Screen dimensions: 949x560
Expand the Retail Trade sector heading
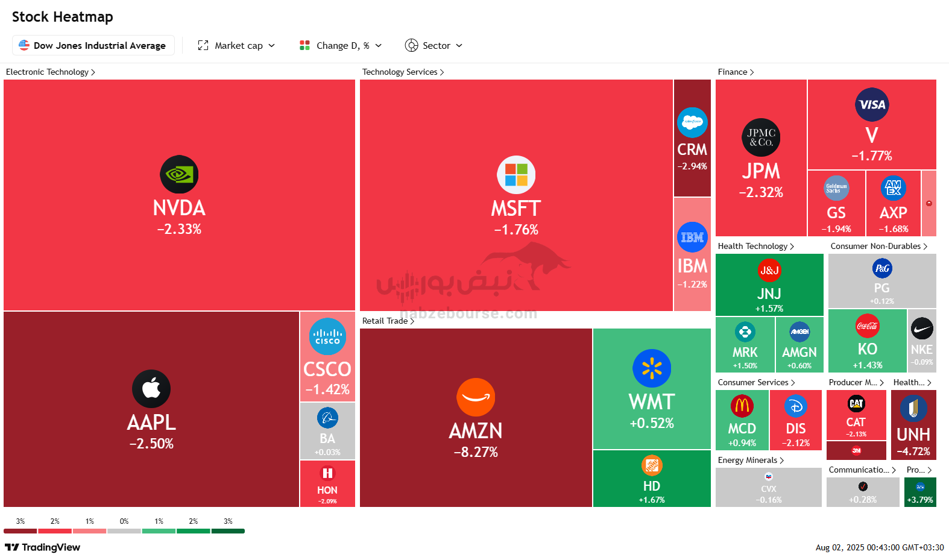[x=388, y=321]
